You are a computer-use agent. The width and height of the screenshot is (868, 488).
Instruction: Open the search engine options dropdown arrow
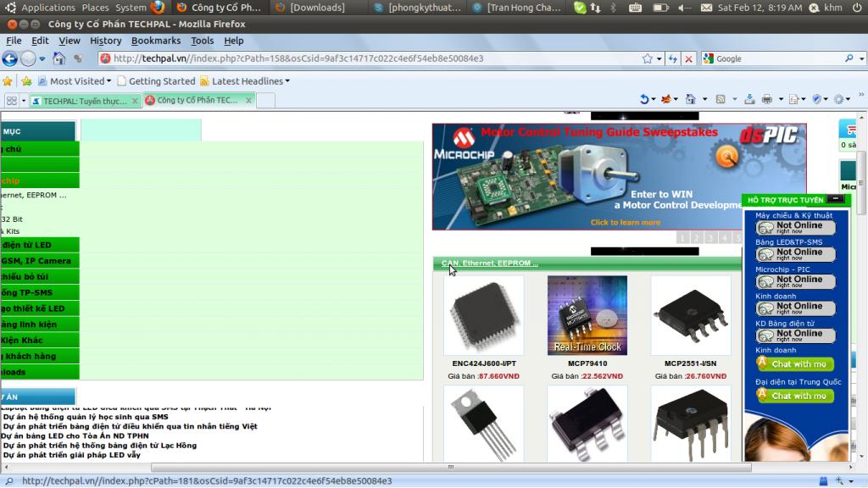click(x=862, y=58)
